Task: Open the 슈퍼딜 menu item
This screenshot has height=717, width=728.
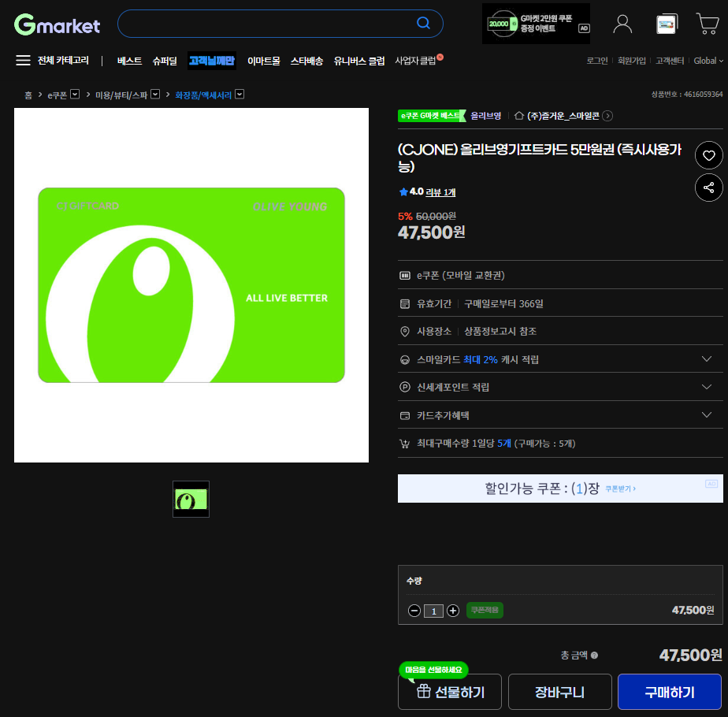Action: (165, 61)
